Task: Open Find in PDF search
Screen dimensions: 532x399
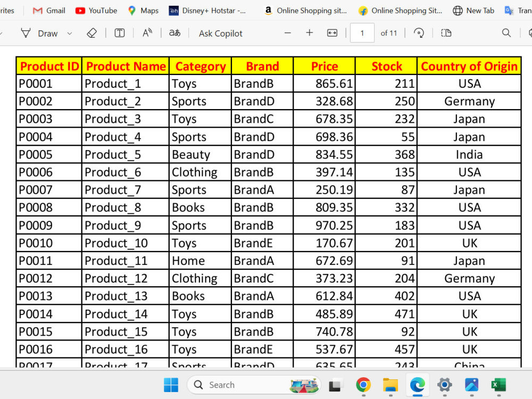Action: pyautogui.click(x=506, y=33)
